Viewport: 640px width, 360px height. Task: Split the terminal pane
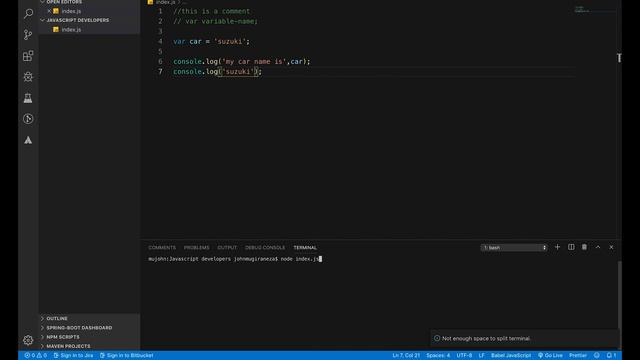pyautogui.click(x=571, y=247)
